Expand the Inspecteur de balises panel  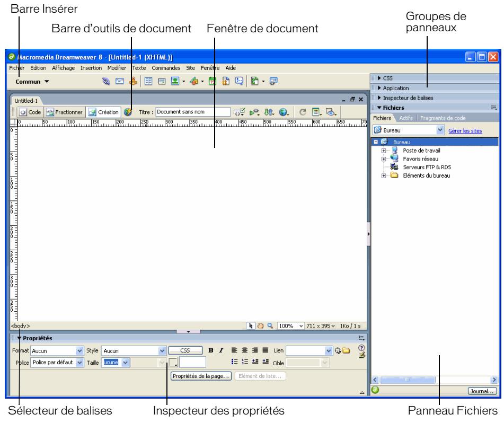coord(379,98)
